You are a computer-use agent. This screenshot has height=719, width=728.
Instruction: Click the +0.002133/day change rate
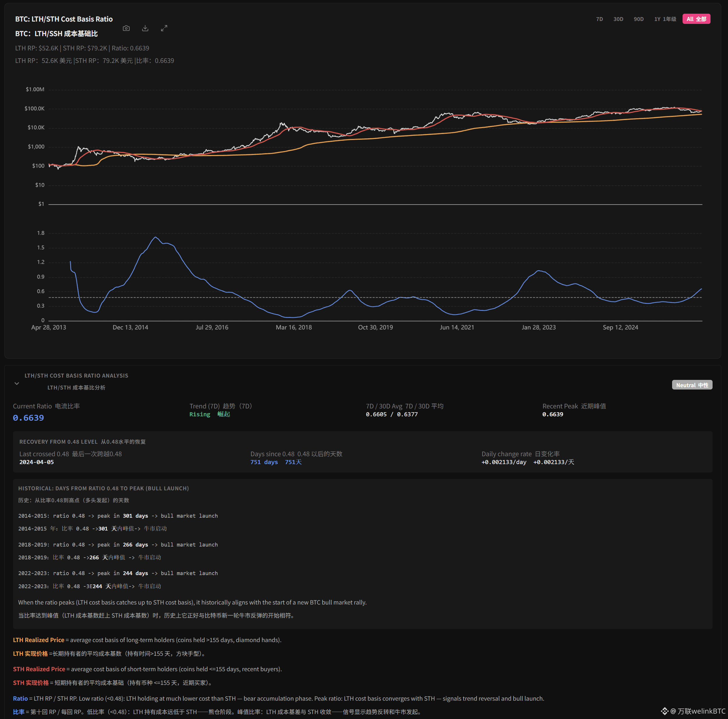[x=504, y=462]
